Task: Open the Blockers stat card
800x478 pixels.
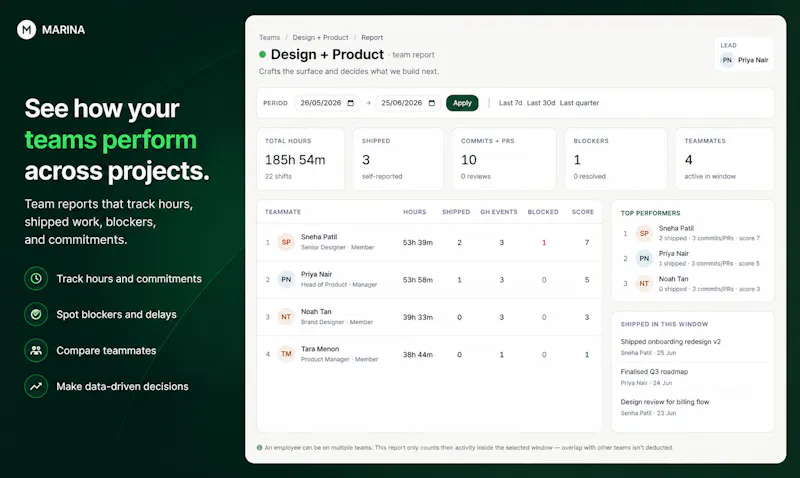Action: coord(616,159)
